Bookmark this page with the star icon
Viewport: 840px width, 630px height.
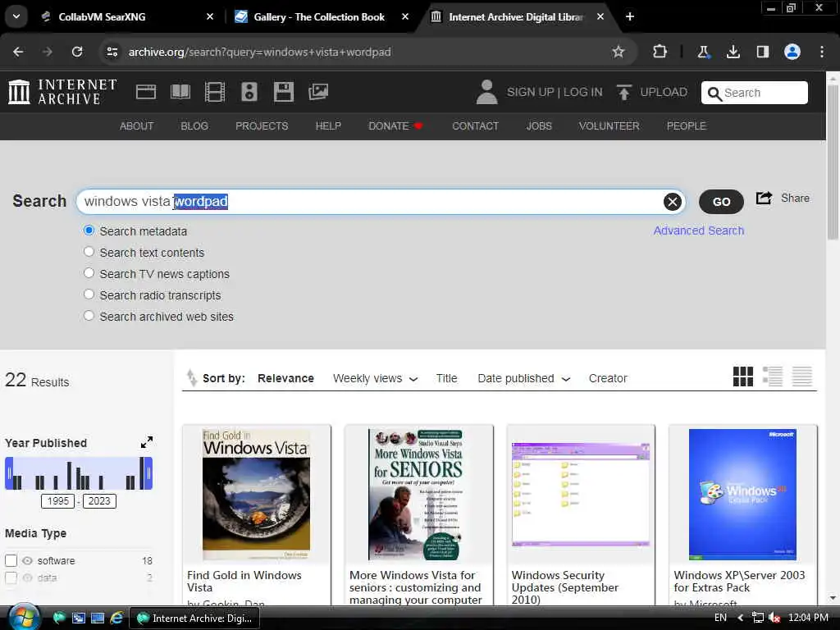tap(619, 52)
